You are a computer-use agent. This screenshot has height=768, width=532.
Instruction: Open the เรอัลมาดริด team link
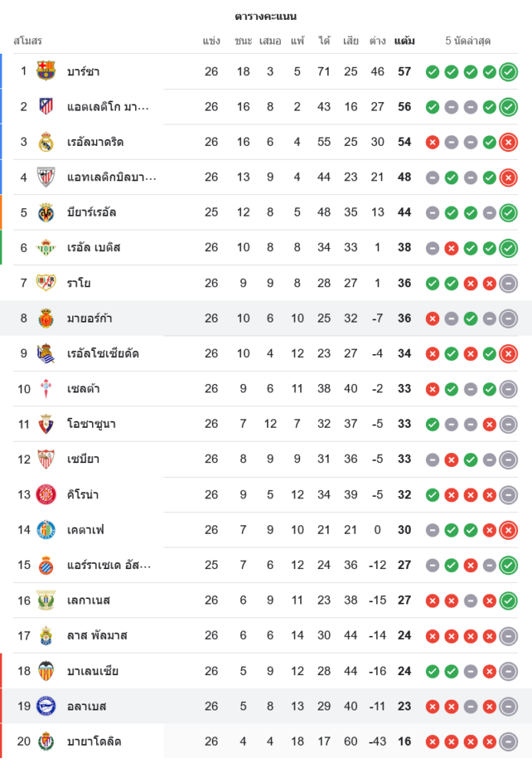(95, 142)
